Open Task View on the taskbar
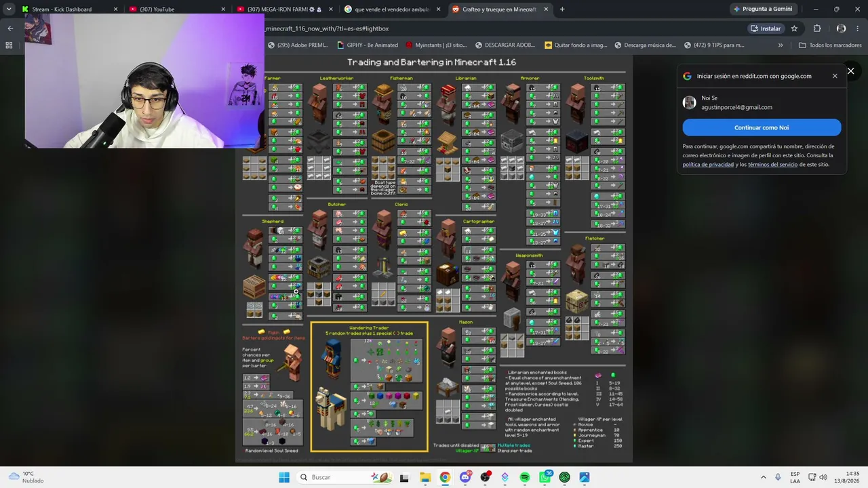The image size is (868, 488). (x=404, y=477)
